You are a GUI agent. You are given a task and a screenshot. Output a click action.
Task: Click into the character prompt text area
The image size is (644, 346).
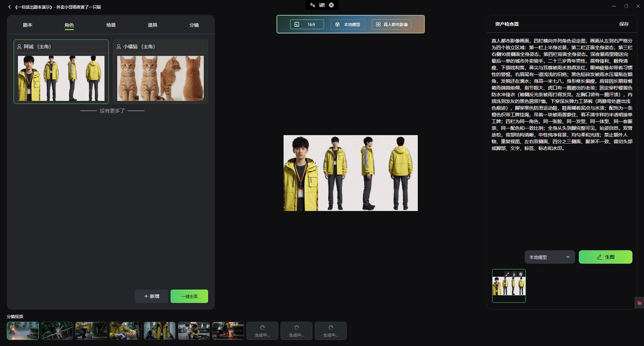coord(562,94)
